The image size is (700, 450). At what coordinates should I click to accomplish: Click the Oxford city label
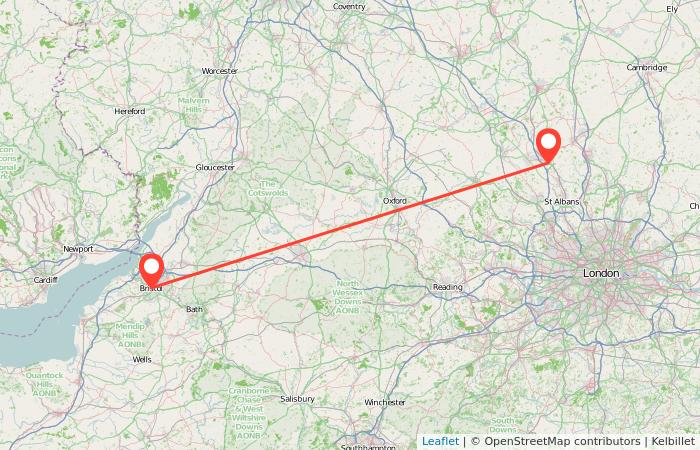tap(395, 201)
